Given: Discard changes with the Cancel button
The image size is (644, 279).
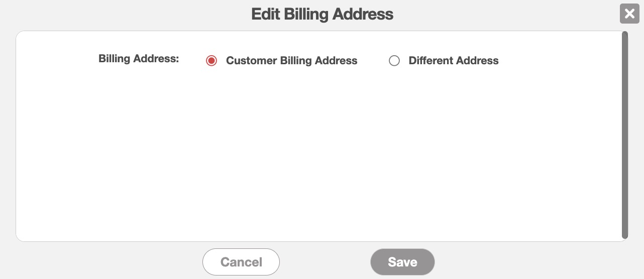Looking at the screenshot, I should [241, 262].
